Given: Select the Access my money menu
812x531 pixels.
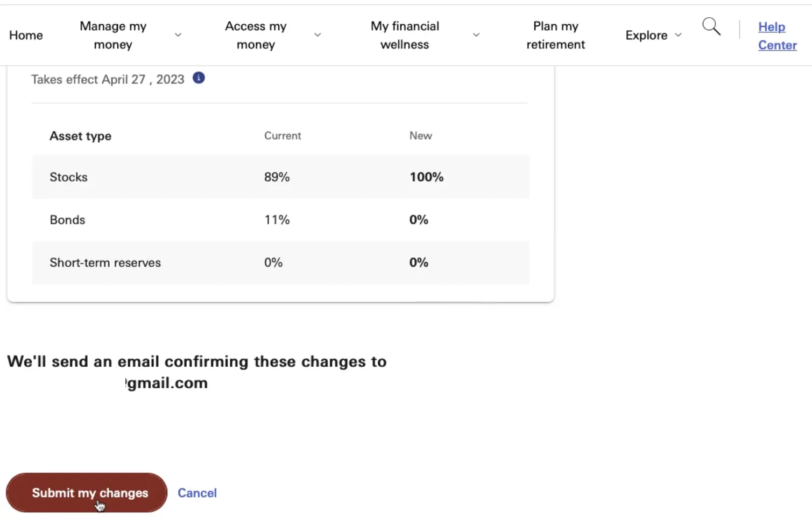Looking at the screenshot, I should pyautogui.click(x=256, y=35).
